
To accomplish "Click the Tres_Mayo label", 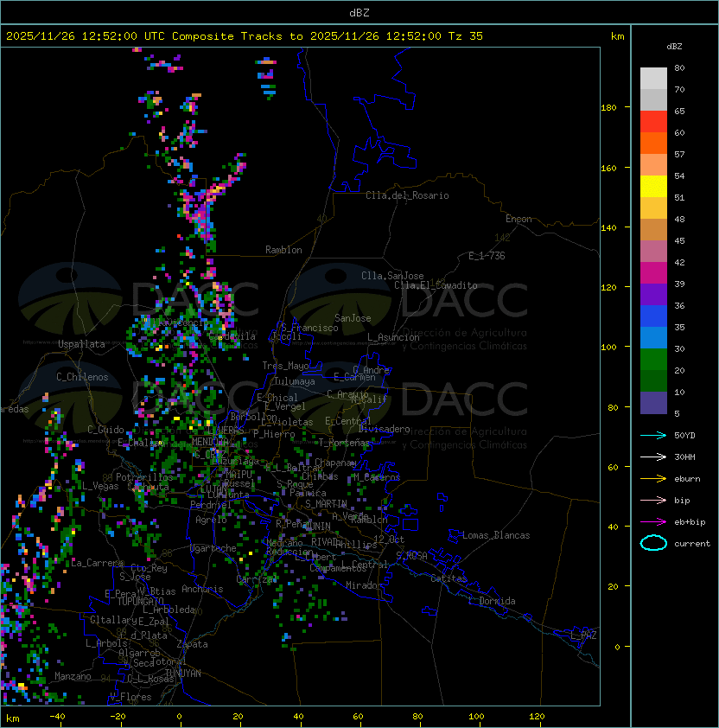I will (285, 366).
